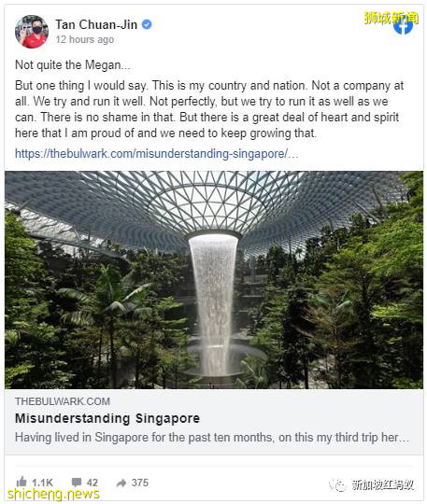Open comments via speech bubble icon
Screen dimensions: 427x504
(77, 483)
